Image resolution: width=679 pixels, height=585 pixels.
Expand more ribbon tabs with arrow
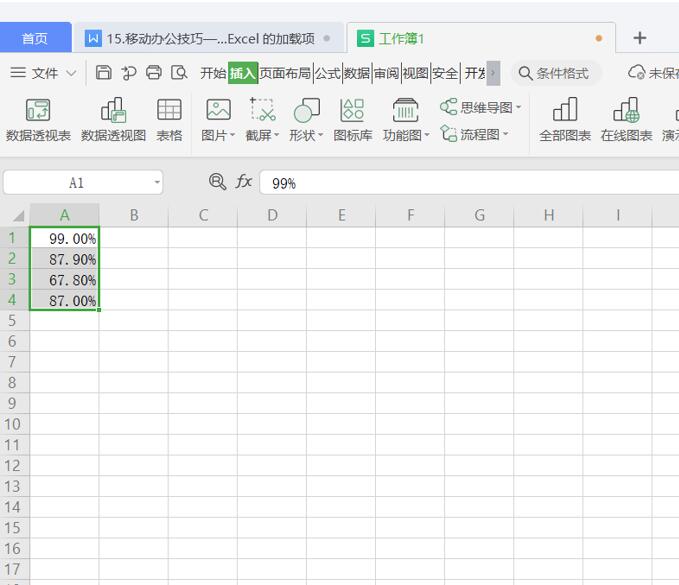click(493, 73)
